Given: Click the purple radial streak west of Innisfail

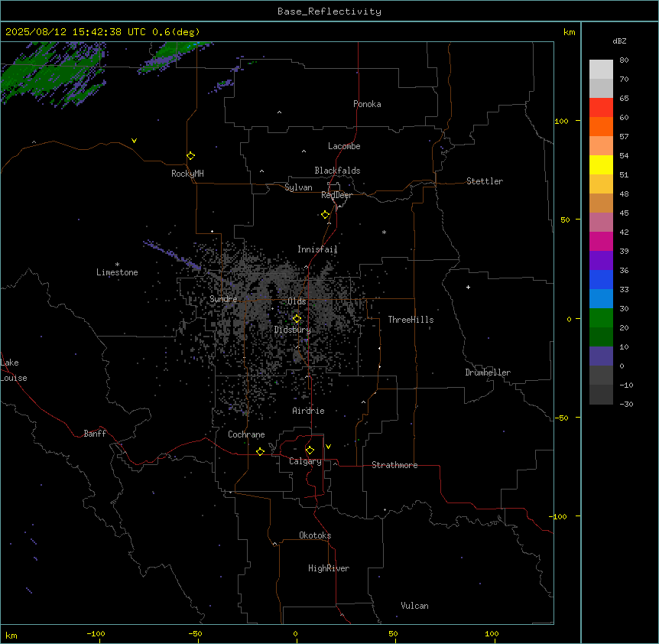Looking at the screenshot, I should [x=172, y=255].
